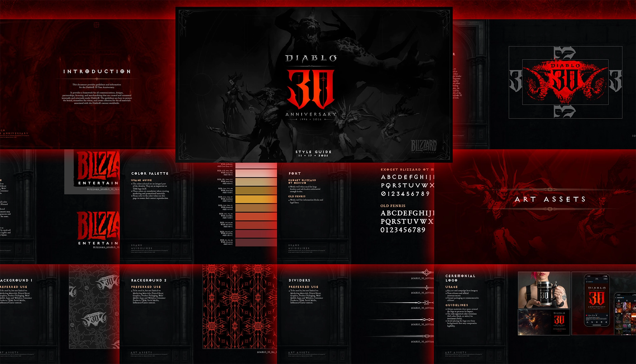This screenshot has width=636, height=364.
Task: Click the upper red Blizzard Entertainment logo
Action: click(x=98, y=168)
